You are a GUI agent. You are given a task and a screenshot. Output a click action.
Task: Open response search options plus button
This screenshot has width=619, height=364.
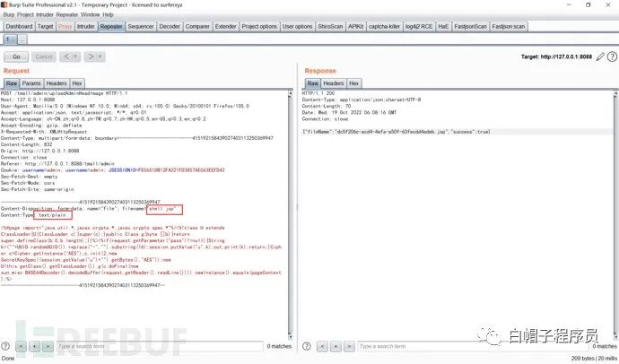336,346
